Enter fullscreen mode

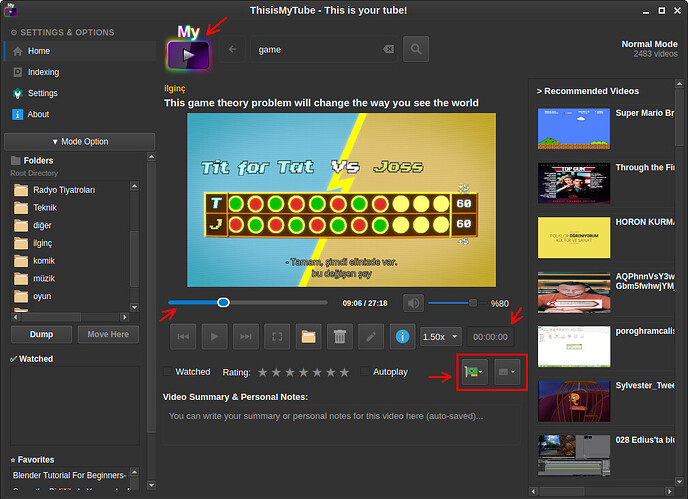[277, 337]
